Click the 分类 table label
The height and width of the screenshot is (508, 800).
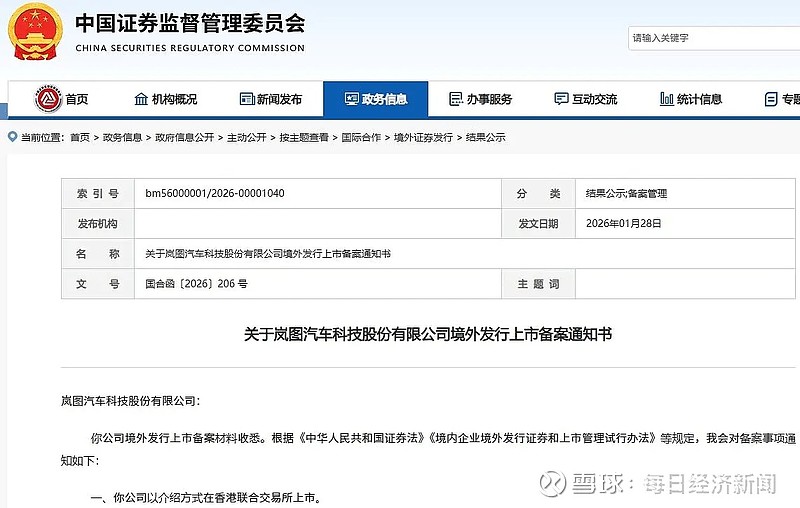pyautogui.click(x=538, y=194)
